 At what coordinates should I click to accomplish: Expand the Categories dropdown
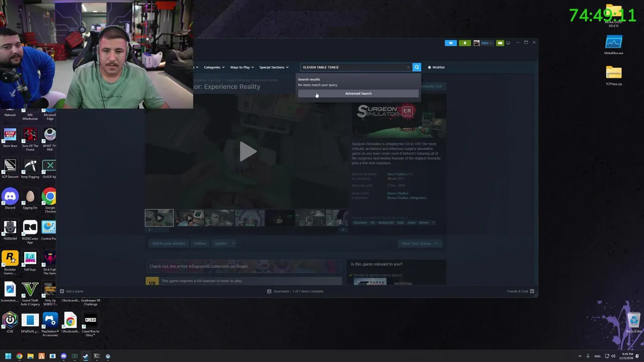coord(214,67)
